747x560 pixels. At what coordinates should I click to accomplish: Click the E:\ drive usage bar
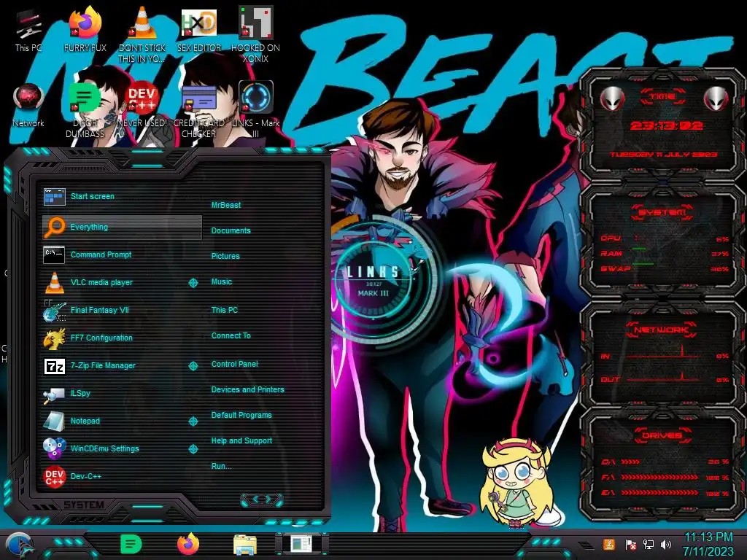pyautogui.click(x=659, y=492)
